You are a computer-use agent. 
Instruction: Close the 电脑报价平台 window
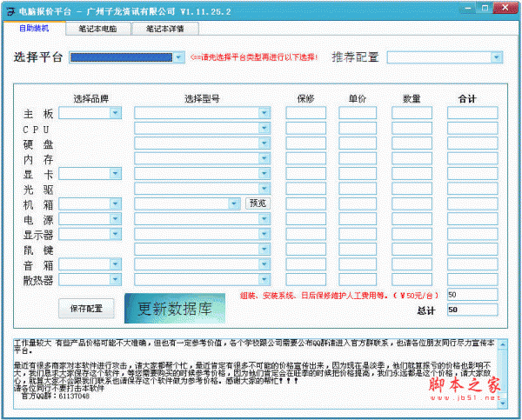coord(505,8)
